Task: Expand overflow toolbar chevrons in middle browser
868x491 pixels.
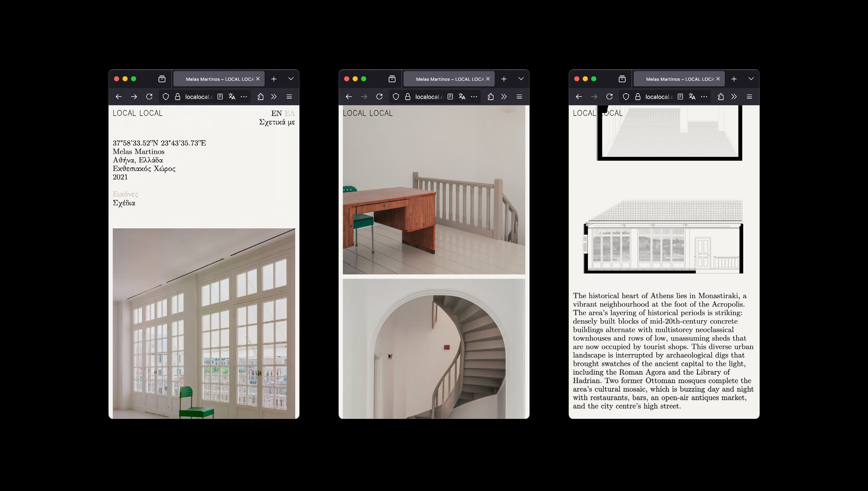Action: [504, 97]
